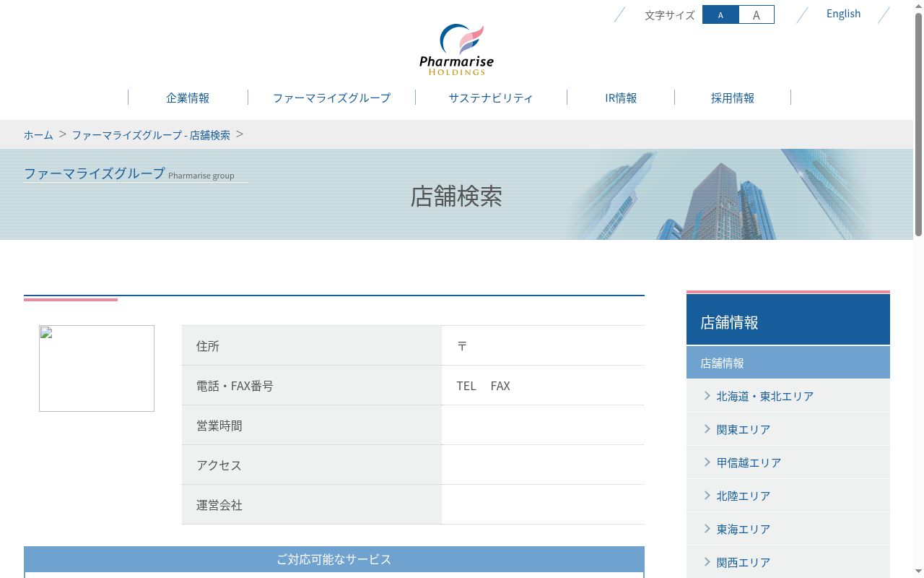Viewport: 924px width, 578px height.
Task: Click the ファーマライズグループ banner heading link
Action: pos(95,173)
